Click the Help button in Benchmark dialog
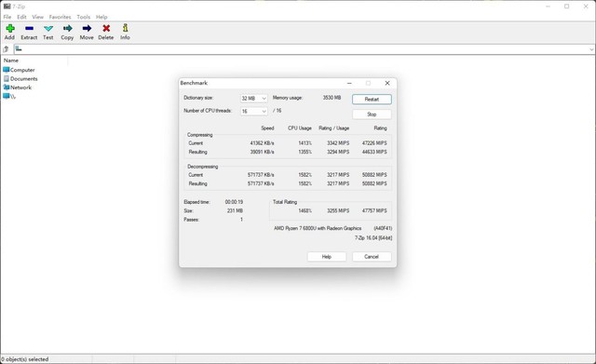 (327, 257)
